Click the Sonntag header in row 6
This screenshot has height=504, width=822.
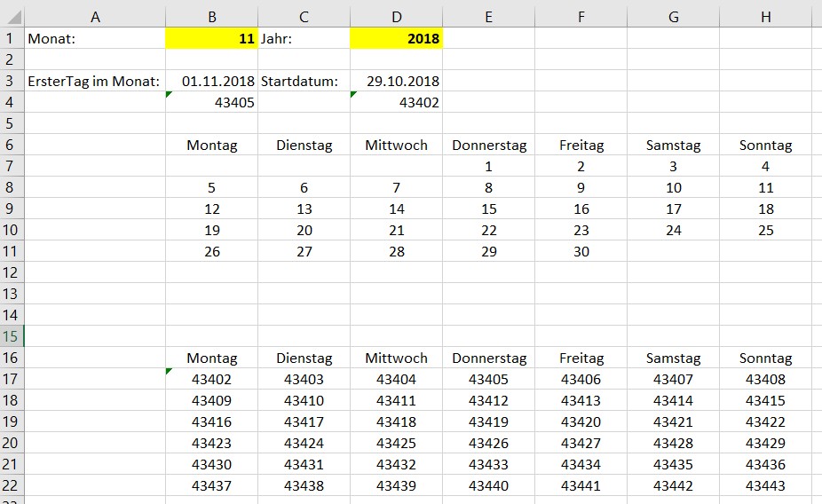pos(765,145)
